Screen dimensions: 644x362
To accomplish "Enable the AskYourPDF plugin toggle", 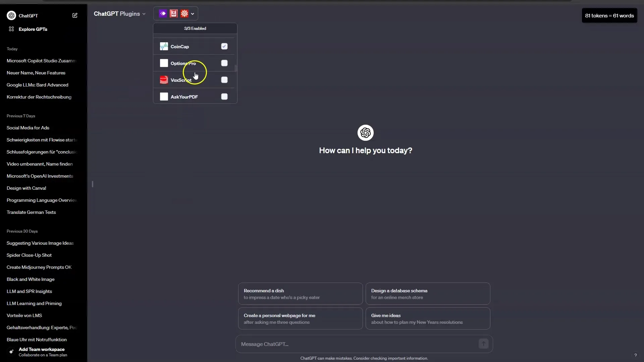I will point(224,96).
